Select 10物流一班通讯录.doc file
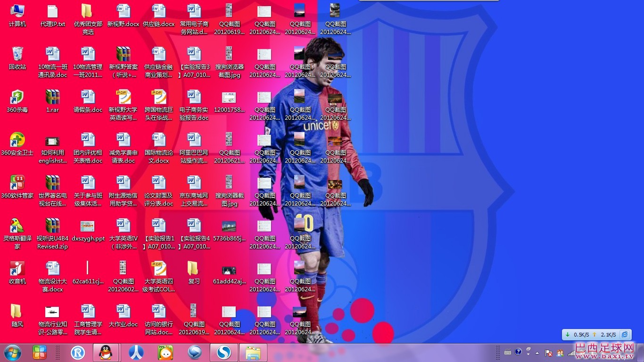 [53, 62]
